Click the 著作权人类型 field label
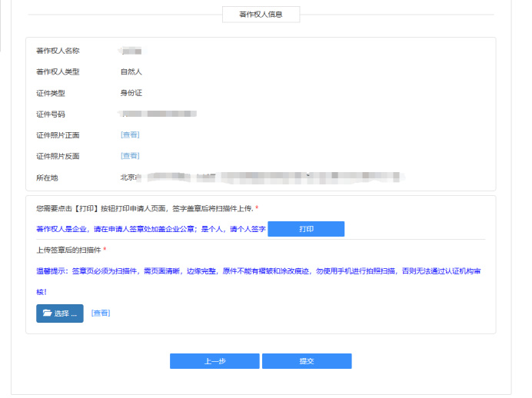 tap(58, 72)
